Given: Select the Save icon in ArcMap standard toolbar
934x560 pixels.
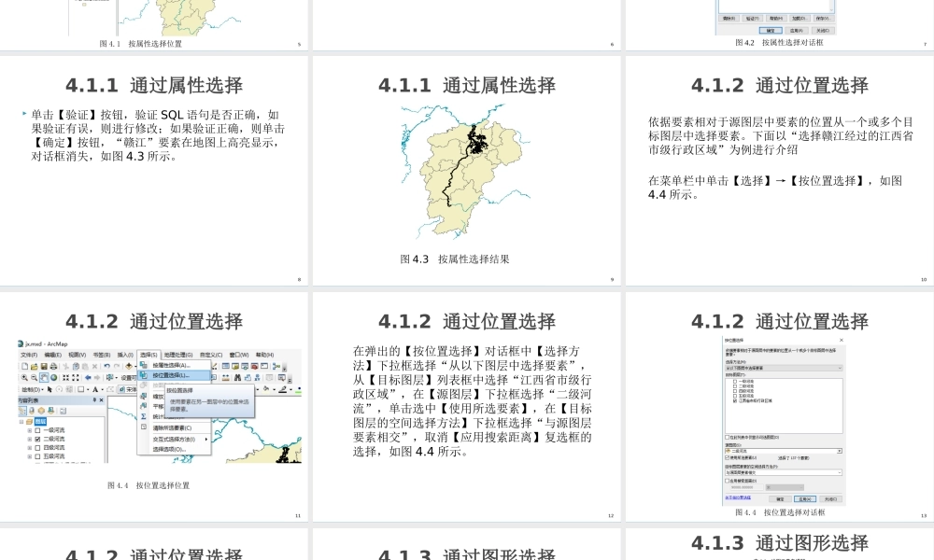Looking at the screenshot, I should 43,365.
